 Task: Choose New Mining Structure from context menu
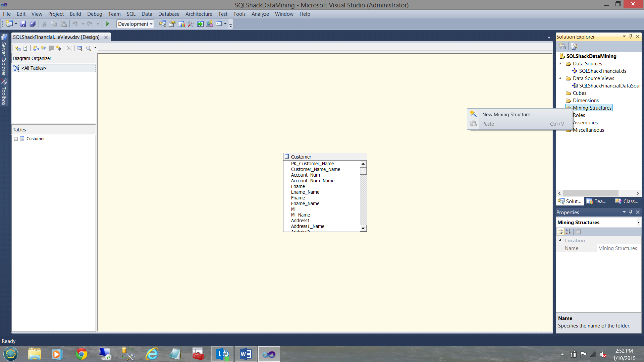[507, 115]
